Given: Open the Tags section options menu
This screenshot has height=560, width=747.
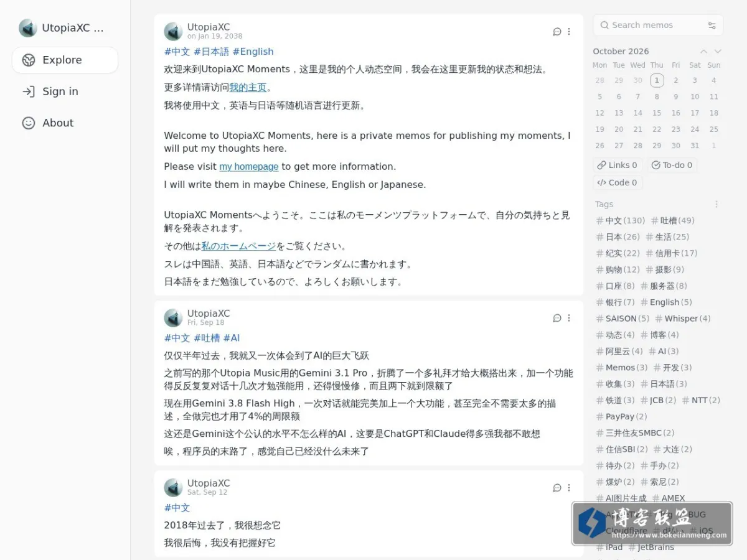Looking at the screenshot, I should 716,204.
